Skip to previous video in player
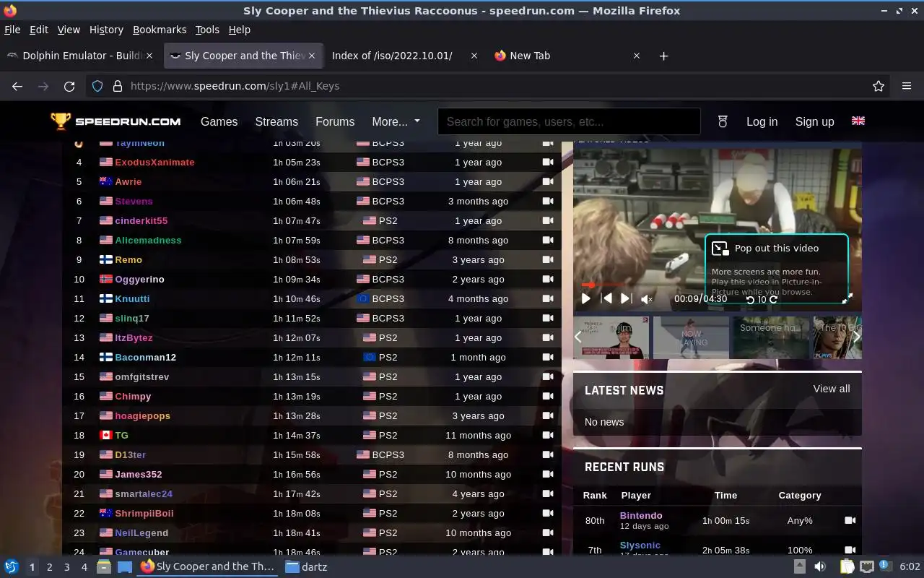The height and width of the screenshot is (578, 924). (x=607, y=298)
